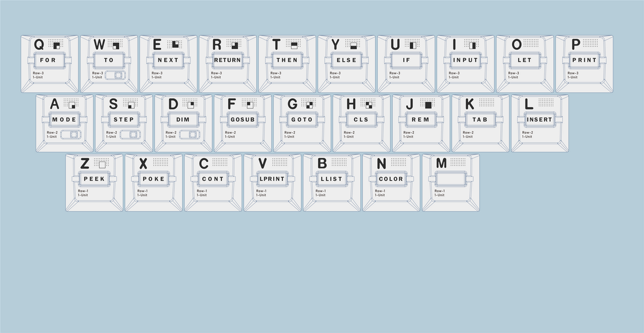
Task: Click the TAB keyword label
Action: (x=480, y=120)
